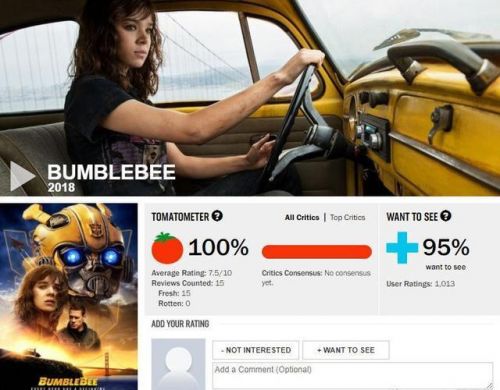Viewport: 500px width, 390px height.
Task: Select the + Want to See button
Action: [346, 350]
